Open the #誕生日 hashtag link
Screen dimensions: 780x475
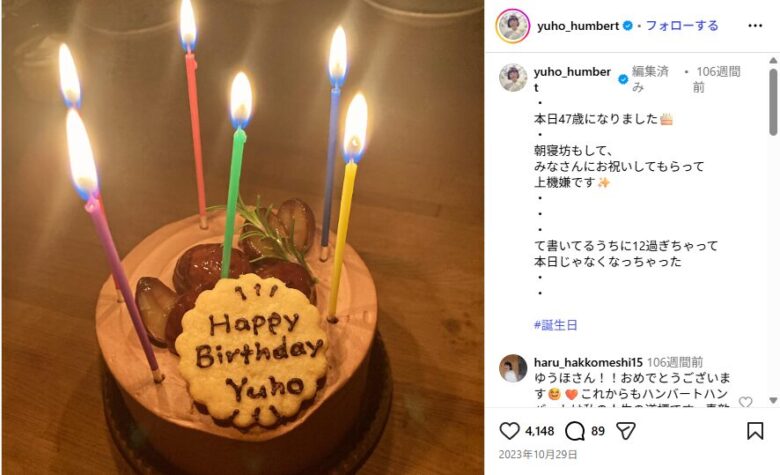pos(556,325)
